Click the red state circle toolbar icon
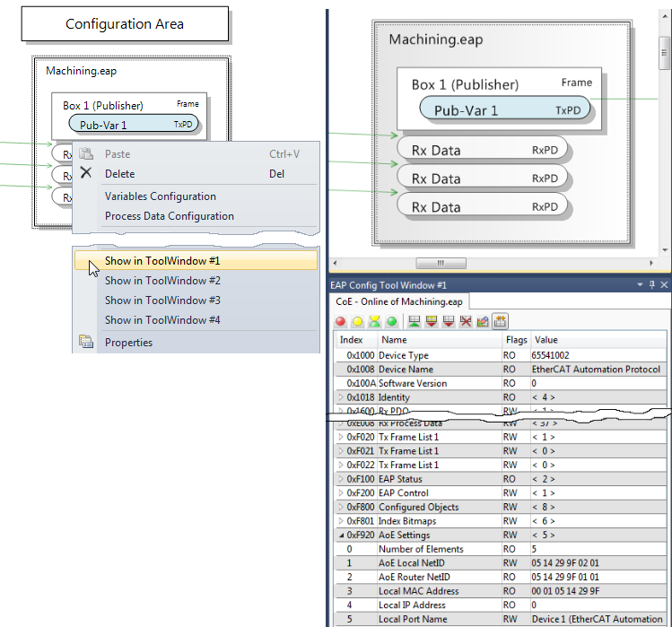 click(x=340, y=321)
